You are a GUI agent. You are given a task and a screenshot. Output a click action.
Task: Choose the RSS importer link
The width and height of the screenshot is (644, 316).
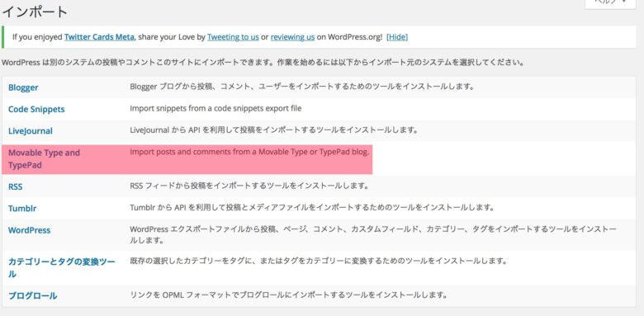coord(15,186)
